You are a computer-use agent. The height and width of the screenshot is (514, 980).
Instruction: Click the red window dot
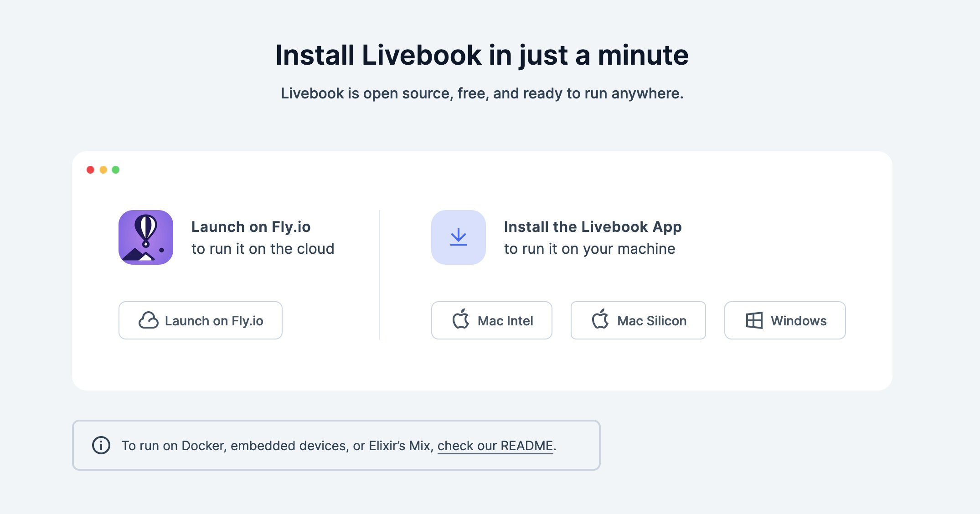pyautogui.click(x=90, y=170)
